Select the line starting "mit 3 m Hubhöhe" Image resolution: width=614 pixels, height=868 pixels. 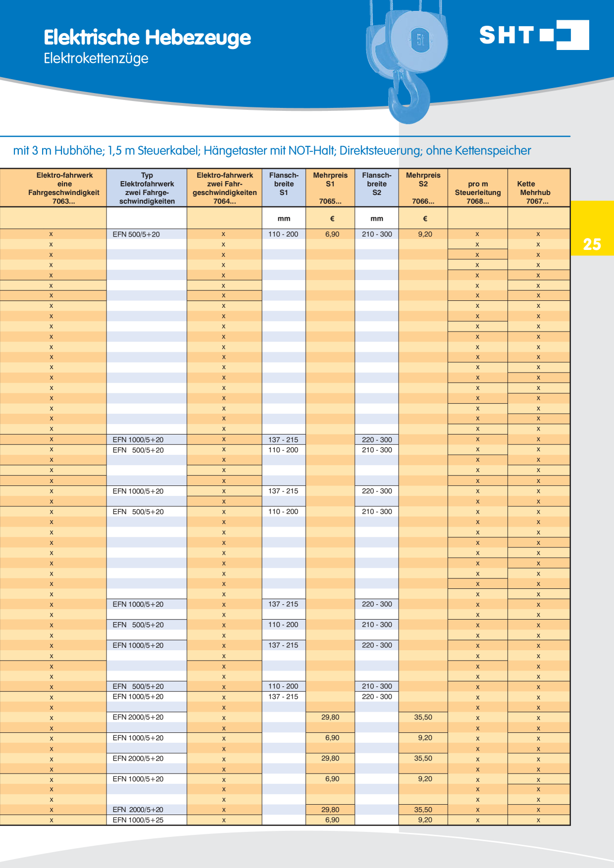(x=272, y=150)
